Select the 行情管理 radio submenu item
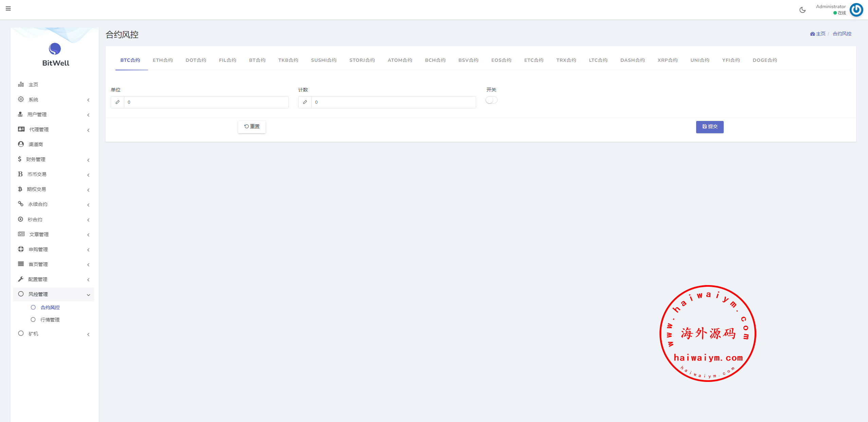The width and height of the screenshot is (868, 422). click(x=33, y=320)
